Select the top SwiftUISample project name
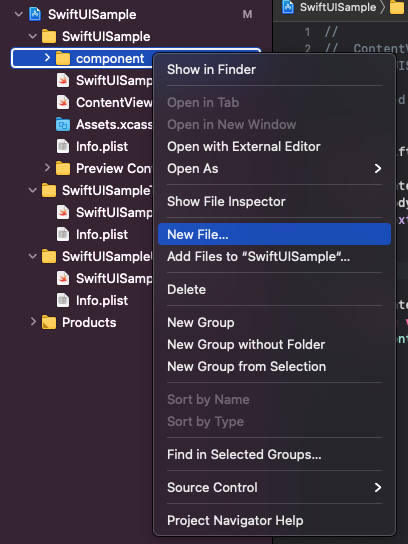 (92, 15)
